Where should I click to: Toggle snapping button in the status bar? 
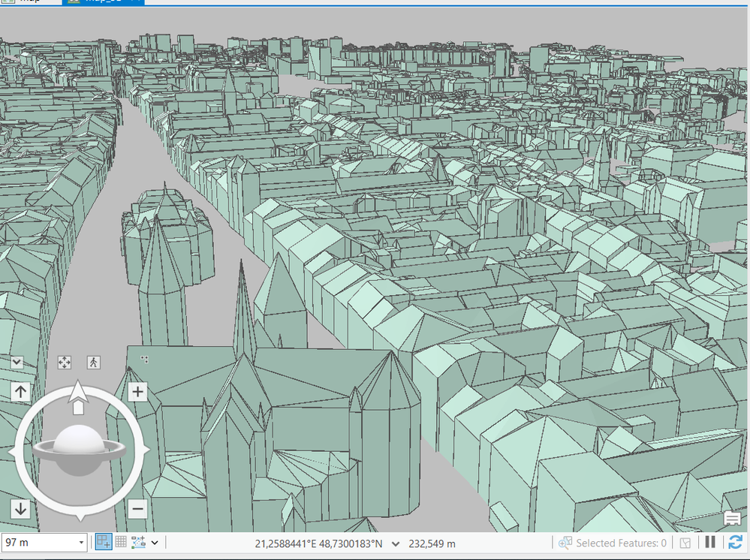[104, 543]
